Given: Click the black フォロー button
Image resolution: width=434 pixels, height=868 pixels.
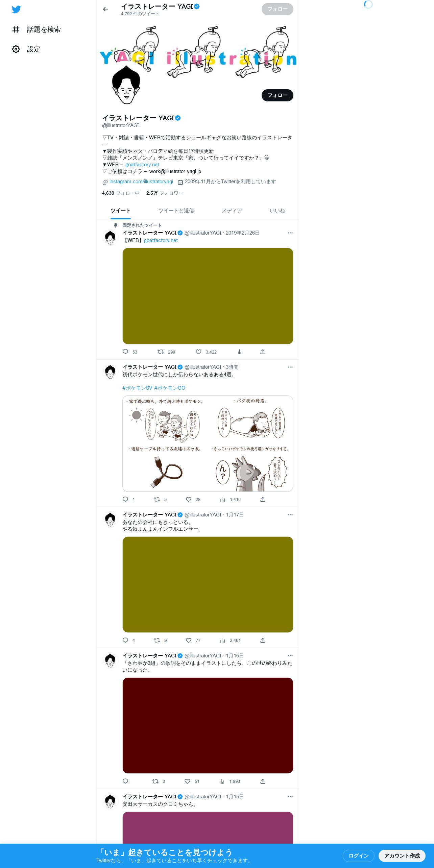Looking at the screenshot, I should [x=277, y=95].
